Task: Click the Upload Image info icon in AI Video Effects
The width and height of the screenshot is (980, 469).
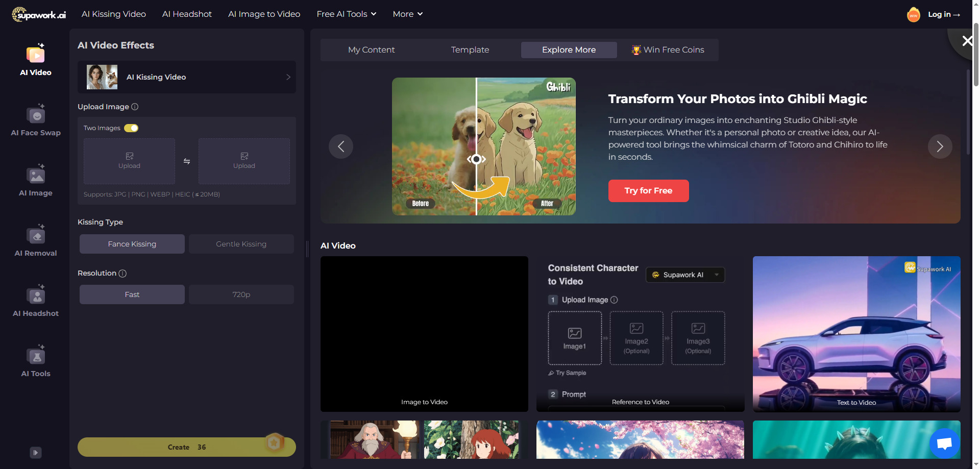Action: (x=135, y=107)
